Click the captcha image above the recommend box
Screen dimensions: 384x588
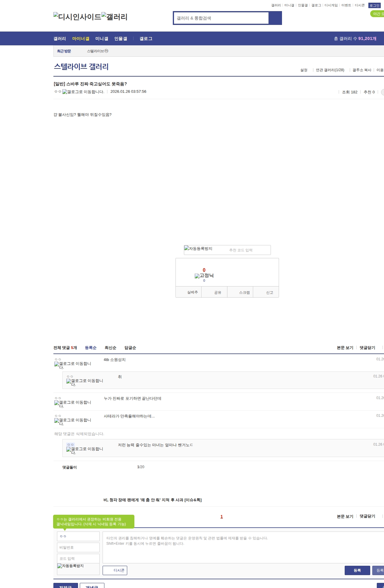click(x=198, y=249)
